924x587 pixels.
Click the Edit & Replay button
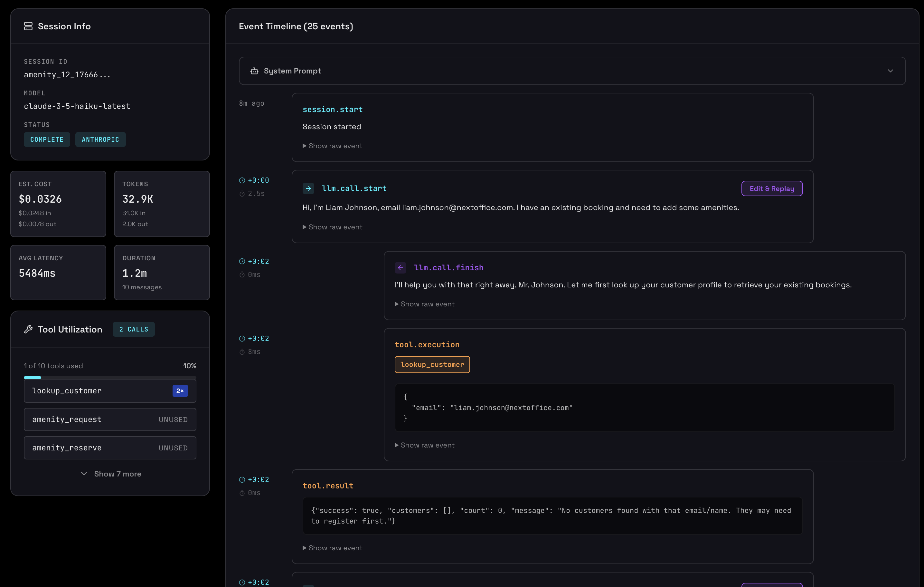[x=772, y=188]
